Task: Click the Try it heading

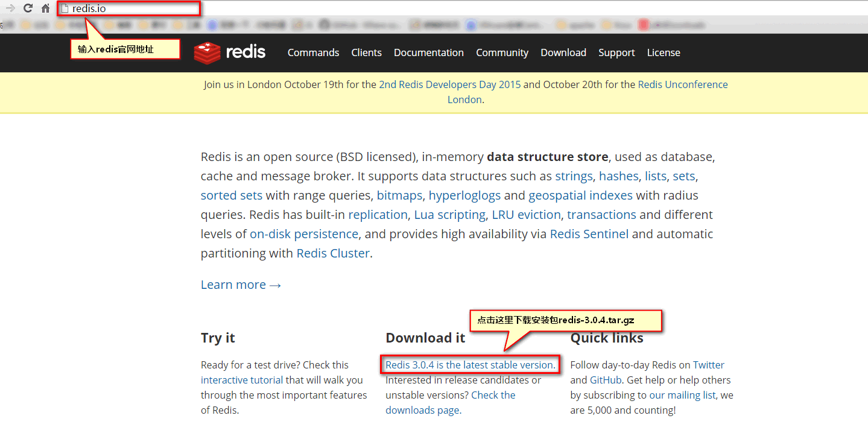Action: pos(218,338)
